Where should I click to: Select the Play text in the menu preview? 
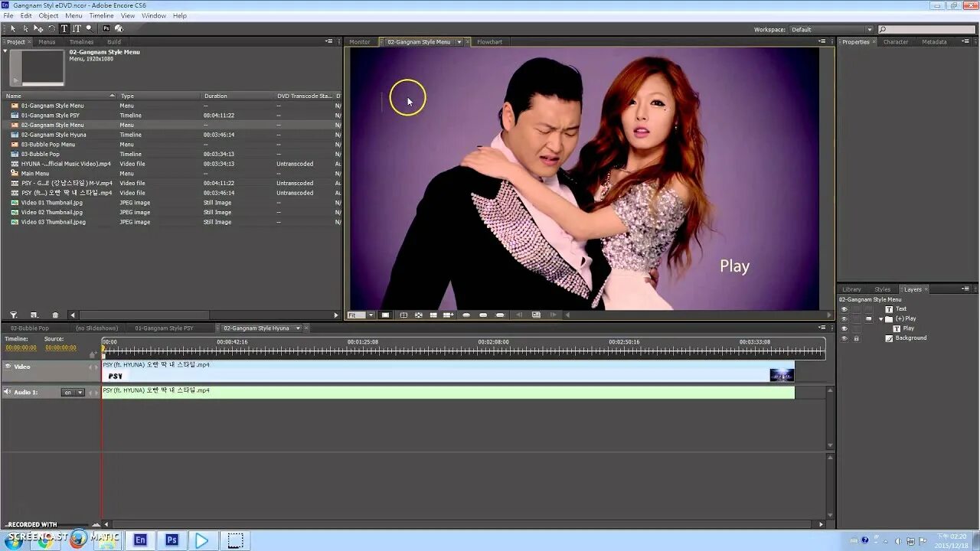click(734, 266)
